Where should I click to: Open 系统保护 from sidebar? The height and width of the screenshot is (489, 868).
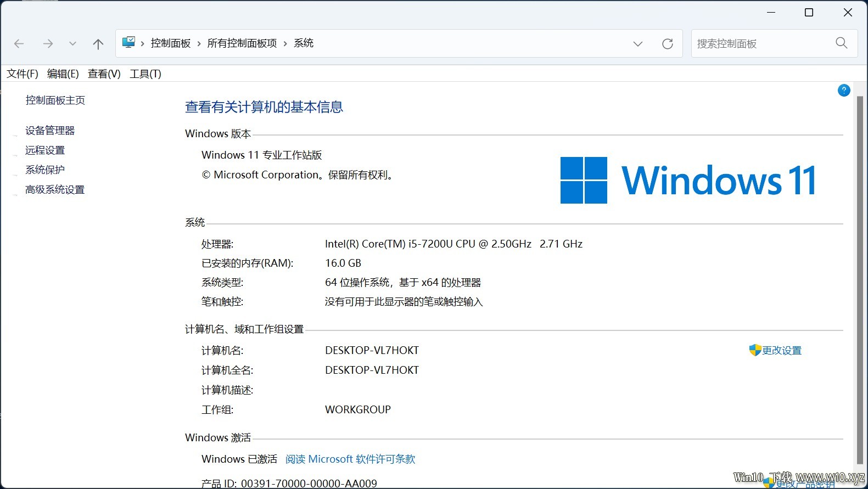(x=45, y=170)
